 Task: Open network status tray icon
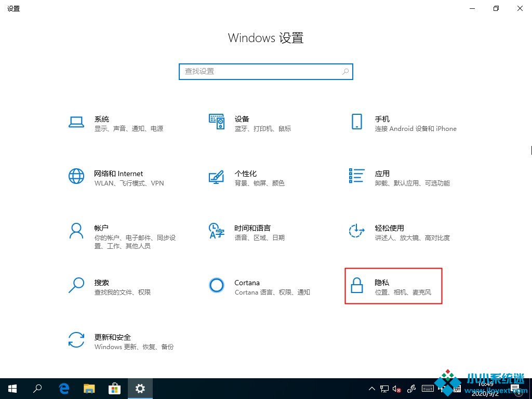384,389
